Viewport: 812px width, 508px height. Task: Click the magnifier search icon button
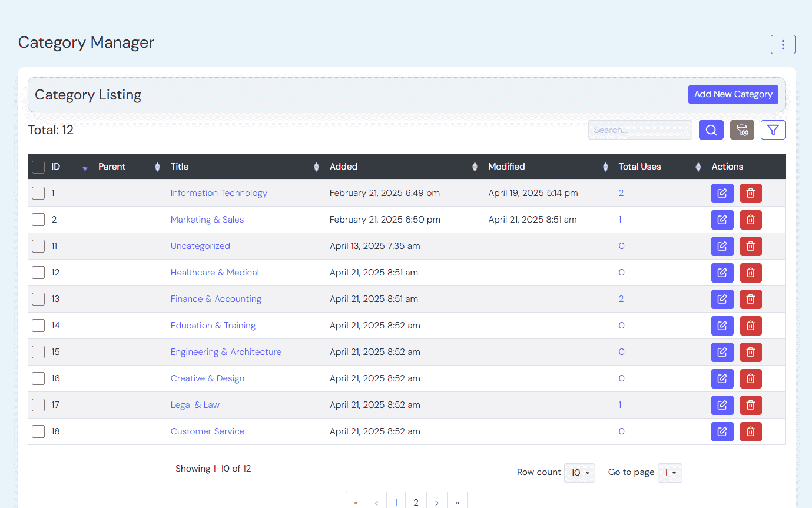tap(711, 130)
